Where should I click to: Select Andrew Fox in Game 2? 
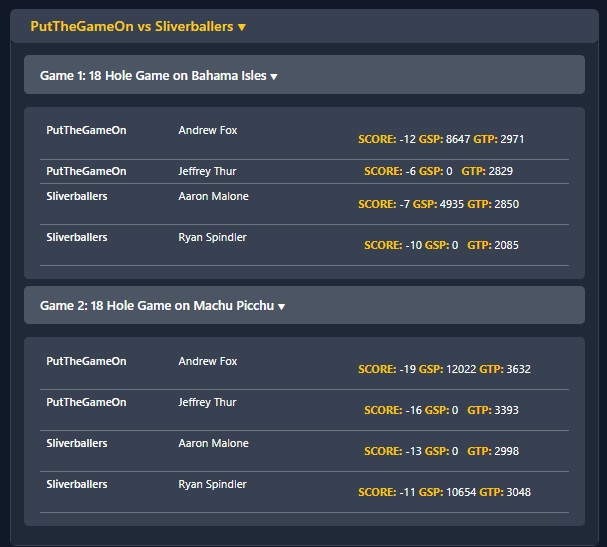coord(207,361)
